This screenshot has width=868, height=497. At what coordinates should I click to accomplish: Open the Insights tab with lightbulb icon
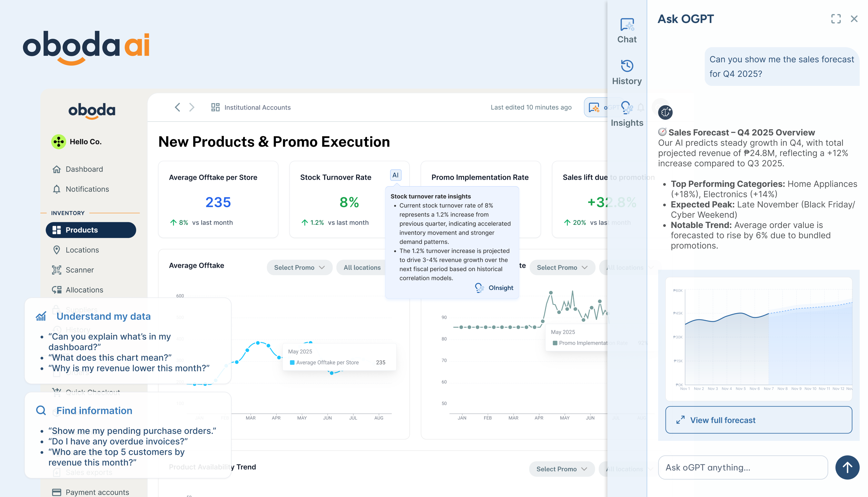(627, 114)
